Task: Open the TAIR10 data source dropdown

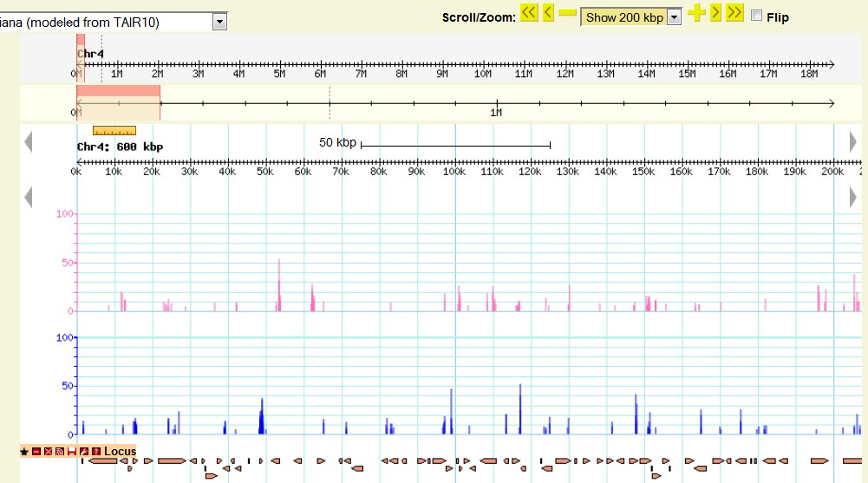Action: pyautogui.click(x=219, y=23)
